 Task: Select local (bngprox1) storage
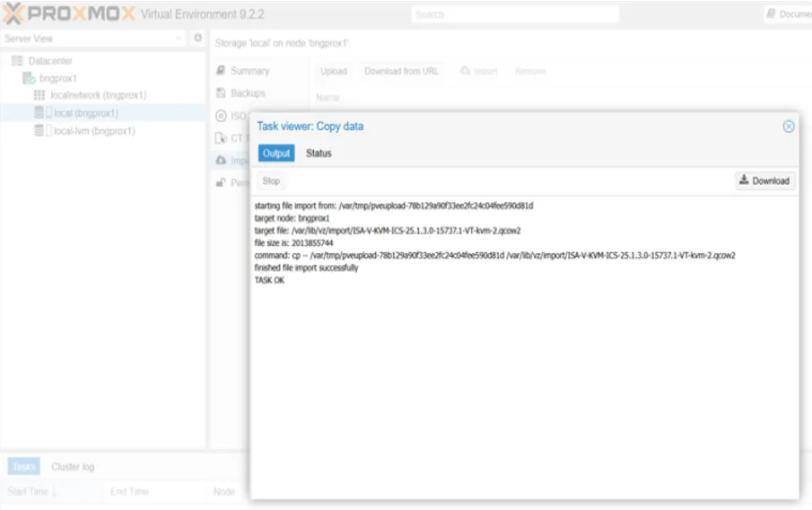(86, 113)
